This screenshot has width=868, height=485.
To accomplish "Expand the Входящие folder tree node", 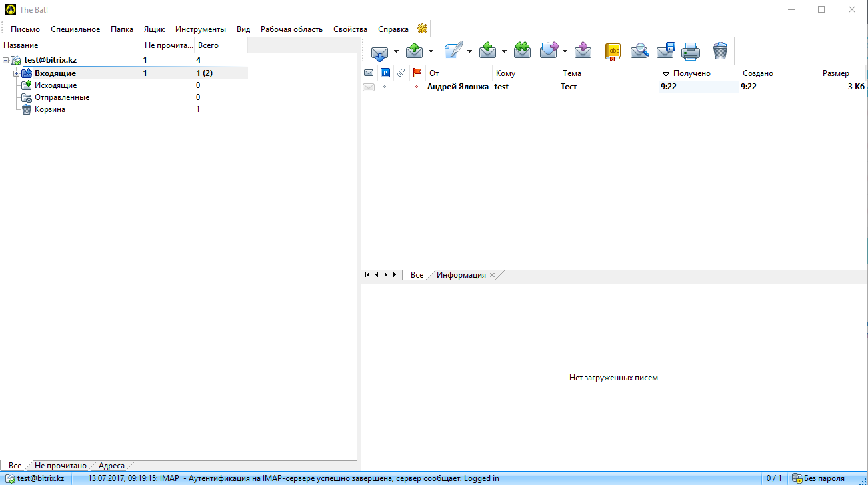I will (x=16, y=73).
